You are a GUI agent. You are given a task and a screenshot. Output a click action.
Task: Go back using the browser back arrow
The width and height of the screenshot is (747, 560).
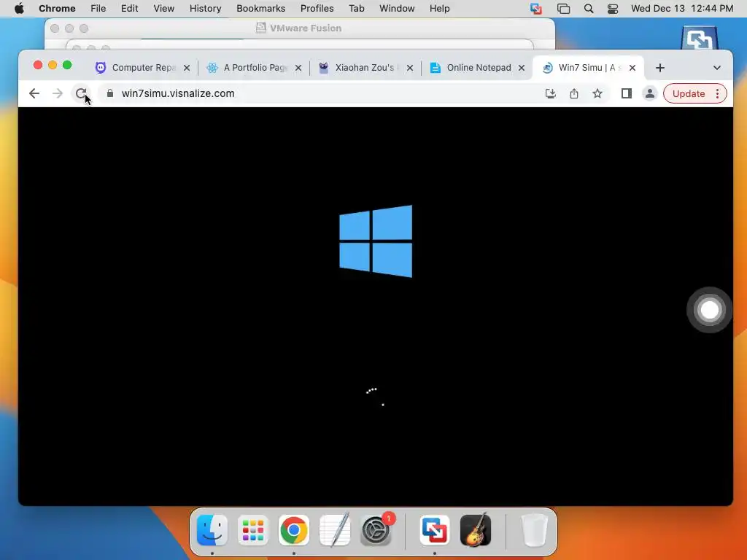[34, 93]
